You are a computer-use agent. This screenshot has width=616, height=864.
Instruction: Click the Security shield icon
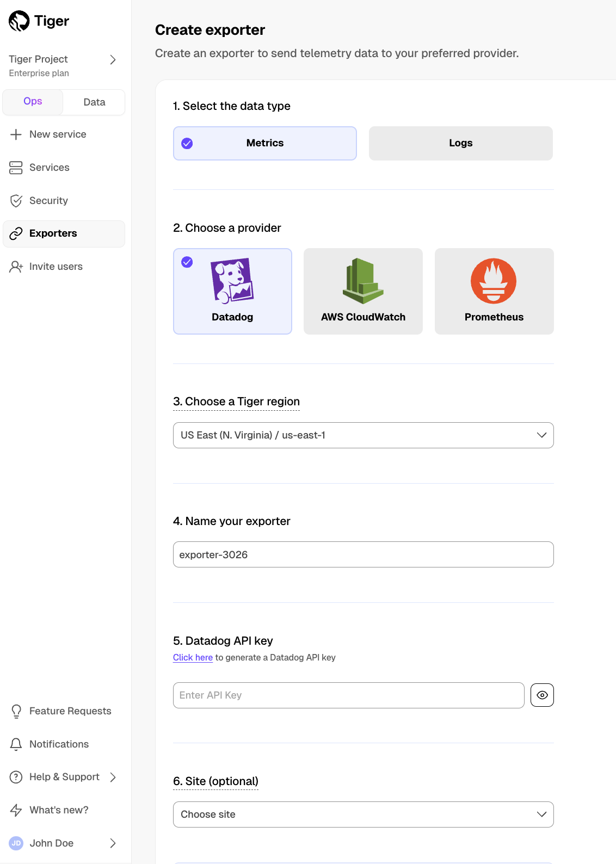[x=16, y=201]
